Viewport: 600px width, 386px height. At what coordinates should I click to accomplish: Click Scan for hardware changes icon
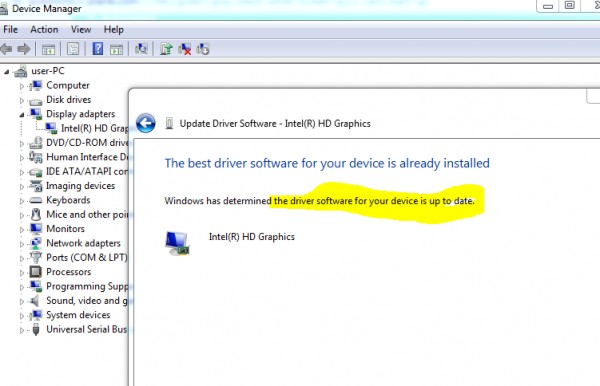141,49
